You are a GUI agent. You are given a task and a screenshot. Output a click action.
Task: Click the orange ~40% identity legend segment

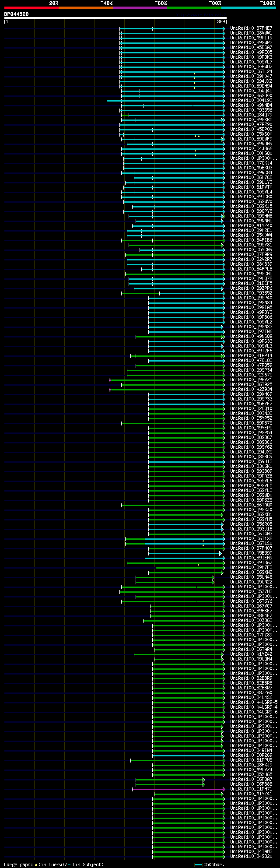pyautogui.click(x=85, y=8)
